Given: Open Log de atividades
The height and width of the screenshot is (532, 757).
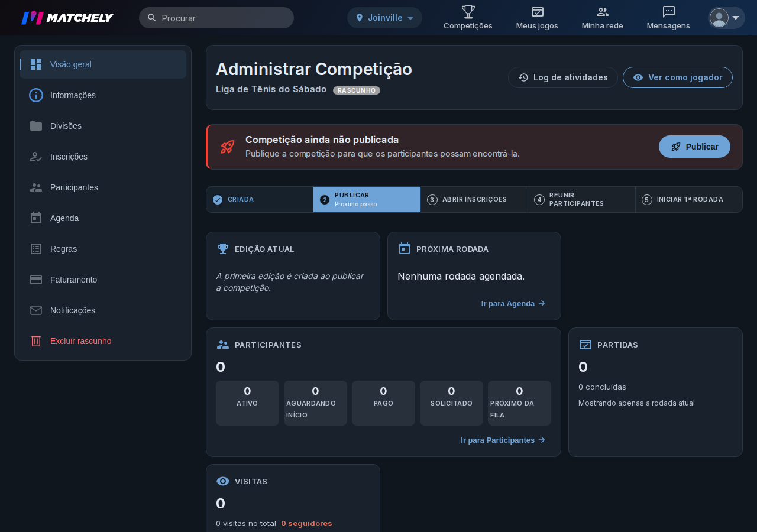Looking at the screenshot, I should [x=563, y=77].
